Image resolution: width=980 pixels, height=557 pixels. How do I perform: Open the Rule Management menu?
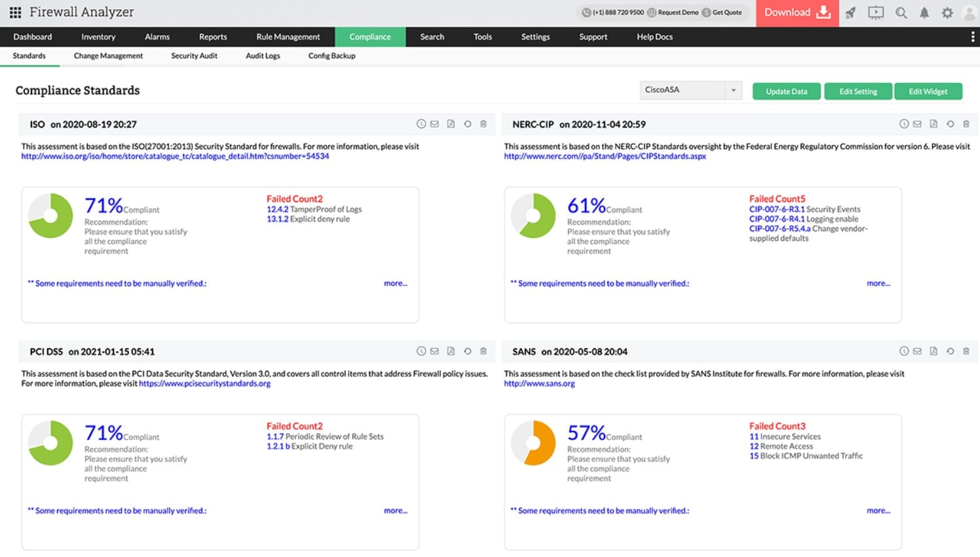[288, 37]
